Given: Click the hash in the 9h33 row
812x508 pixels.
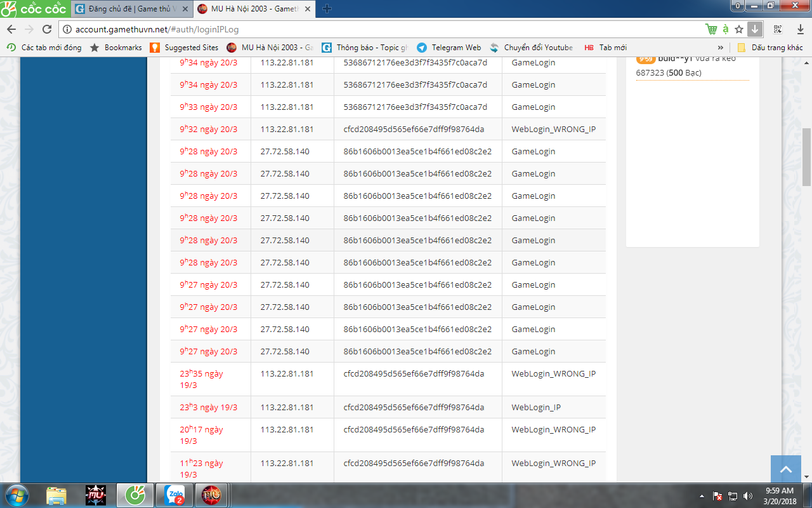Looking at the screenshot, I should pyautogui.click(x=416, y=107).
